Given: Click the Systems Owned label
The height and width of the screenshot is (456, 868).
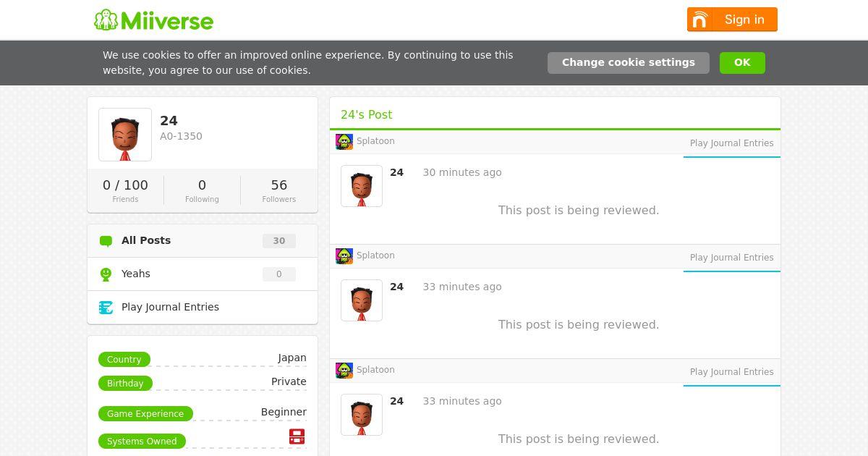Looking at the screenshot, I should coord(142,441).
